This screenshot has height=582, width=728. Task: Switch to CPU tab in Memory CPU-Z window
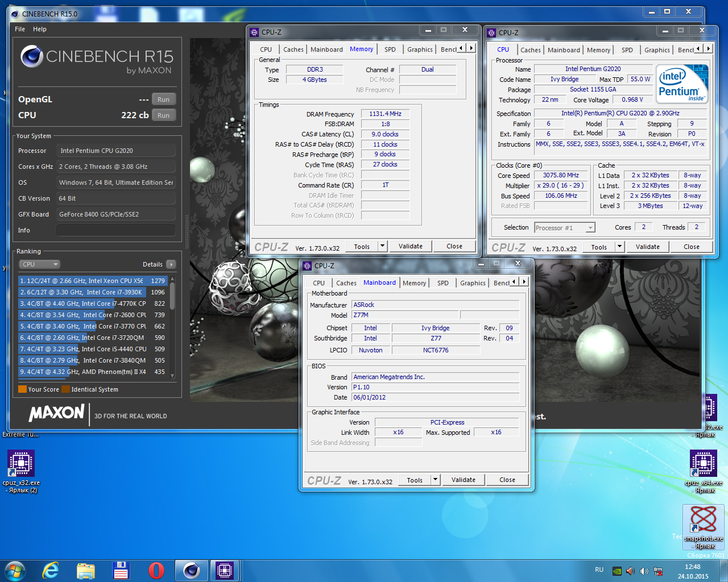(266, 49)
